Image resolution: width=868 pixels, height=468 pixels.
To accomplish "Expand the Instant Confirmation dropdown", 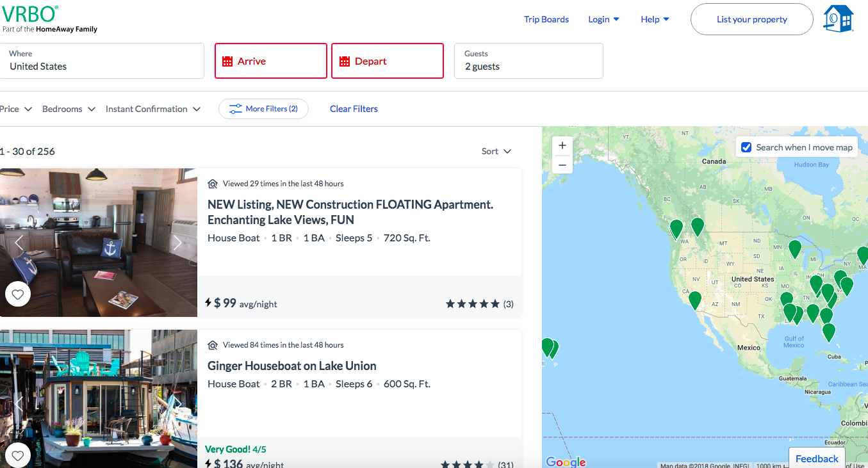I will click(x=153, y=109).
